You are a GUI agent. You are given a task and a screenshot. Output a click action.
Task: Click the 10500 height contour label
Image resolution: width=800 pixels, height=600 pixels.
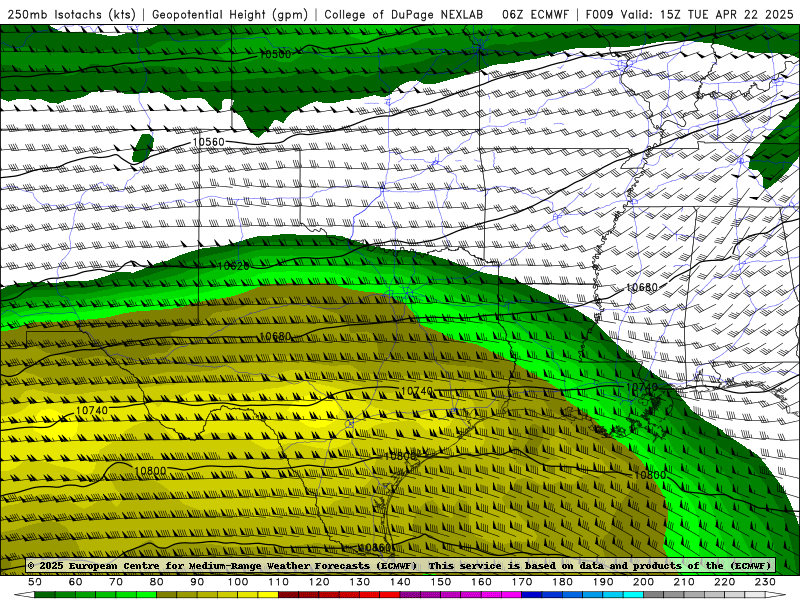tap(275, 54)
